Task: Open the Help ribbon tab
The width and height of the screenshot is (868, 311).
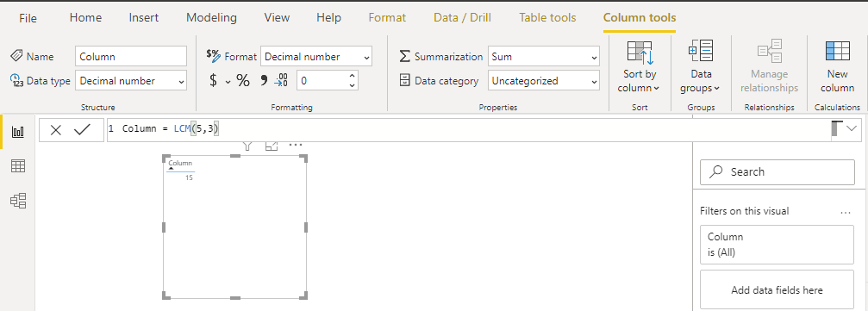Action: click(x=328, y=18)
